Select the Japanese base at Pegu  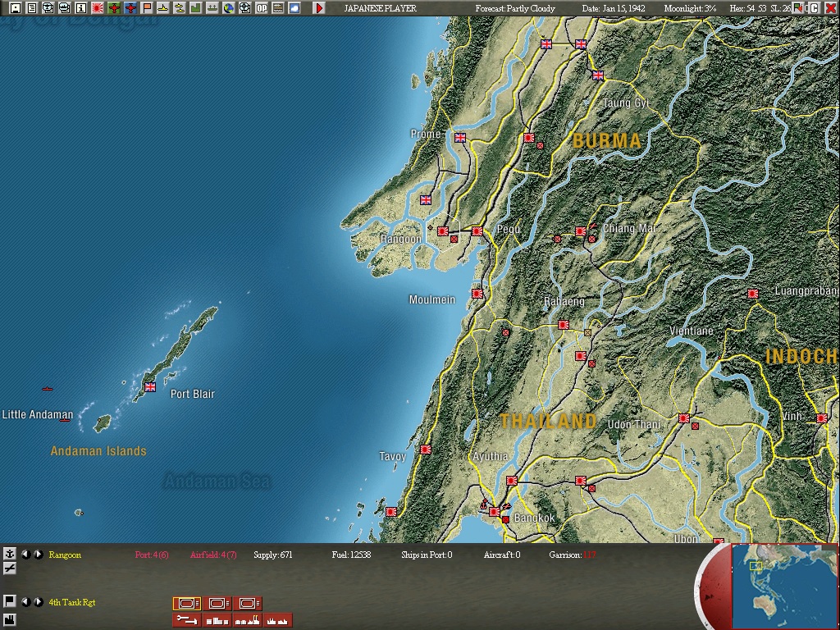click(477, 231)
